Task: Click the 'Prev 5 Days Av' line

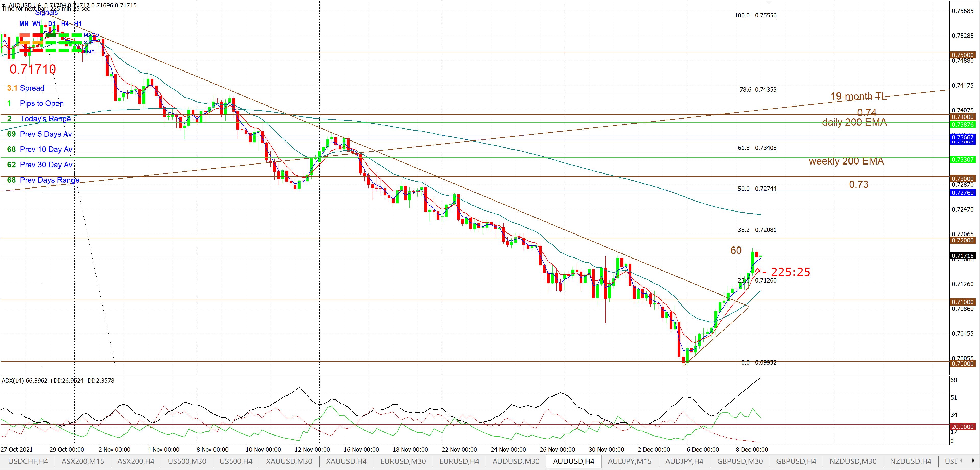Action: click(40, 134)
